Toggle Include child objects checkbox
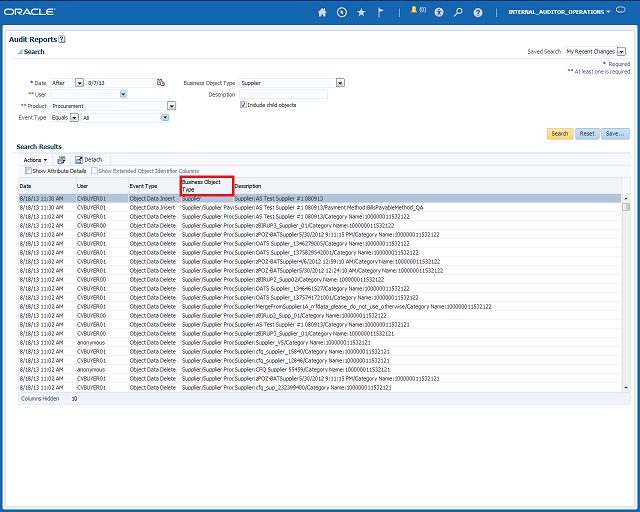The height and width of the screenshot is (512, 640). click(x=243, y=105)
